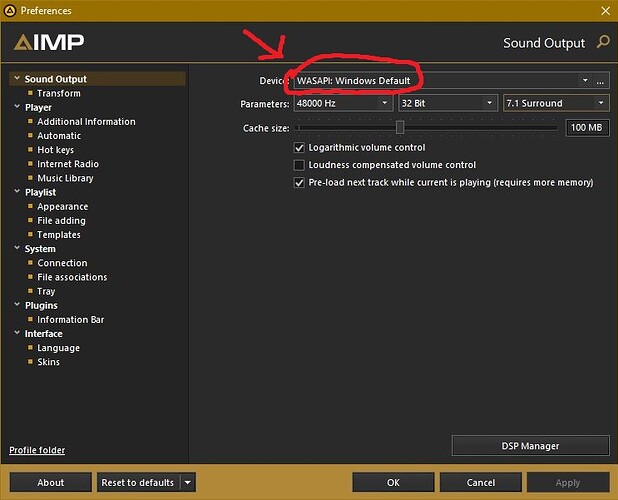618x500 pixels.
Task: Open Additional Information page
Action: pyautogui.click(x=86, y=122)
